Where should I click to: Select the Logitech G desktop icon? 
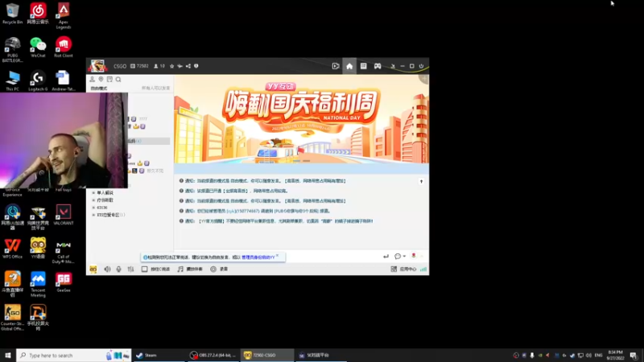tap(38, 80)
